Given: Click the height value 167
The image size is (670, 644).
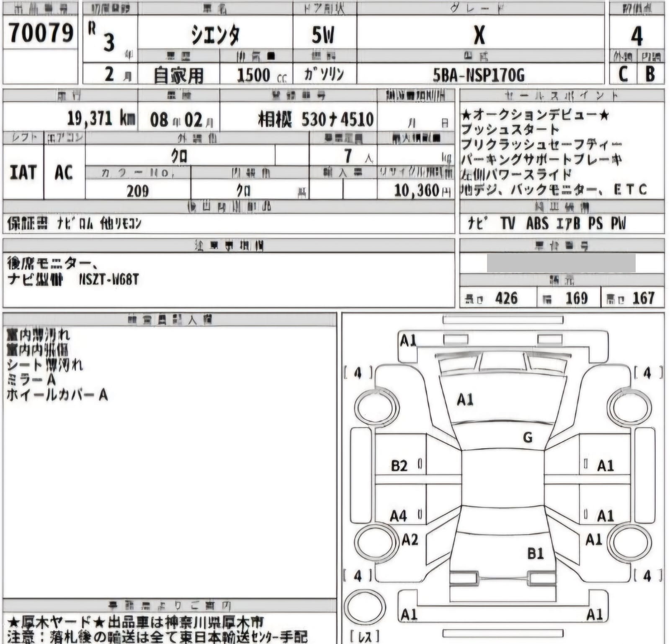Looking at the screenshot, I should (644, 298).
